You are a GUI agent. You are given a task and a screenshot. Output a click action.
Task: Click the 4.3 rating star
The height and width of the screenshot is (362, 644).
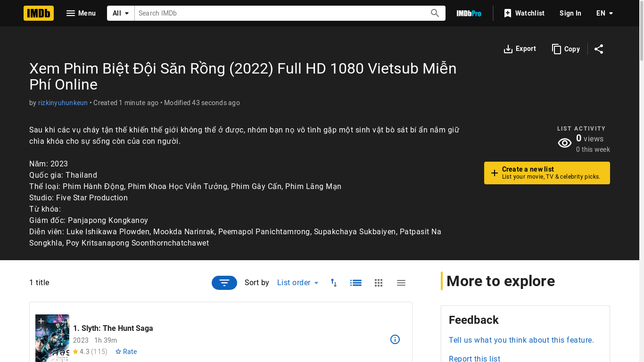tap(75, 352)
